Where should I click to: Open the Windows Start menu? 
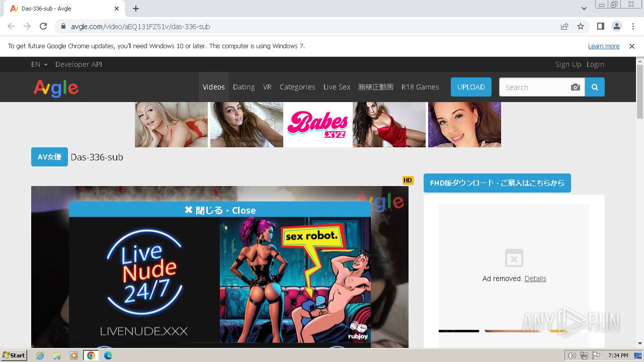(14, 355)
